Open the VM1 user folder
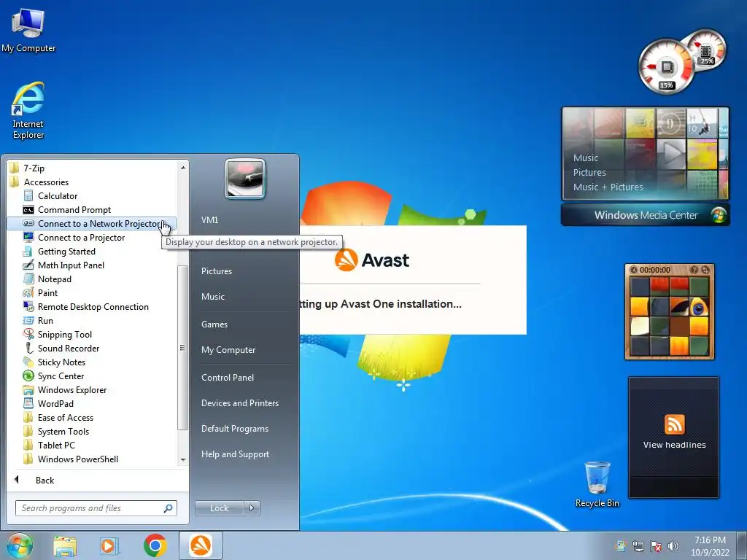 (x=209, y=220)
